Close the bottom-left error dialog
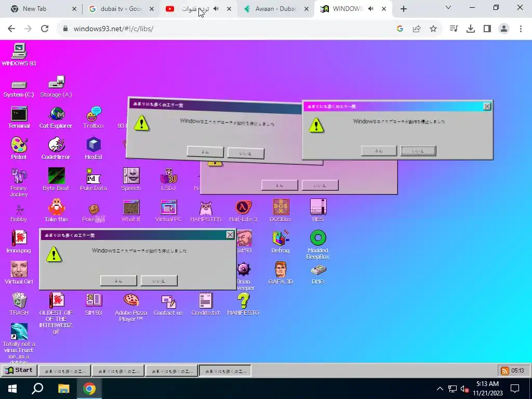 click(x=230, y=235)
